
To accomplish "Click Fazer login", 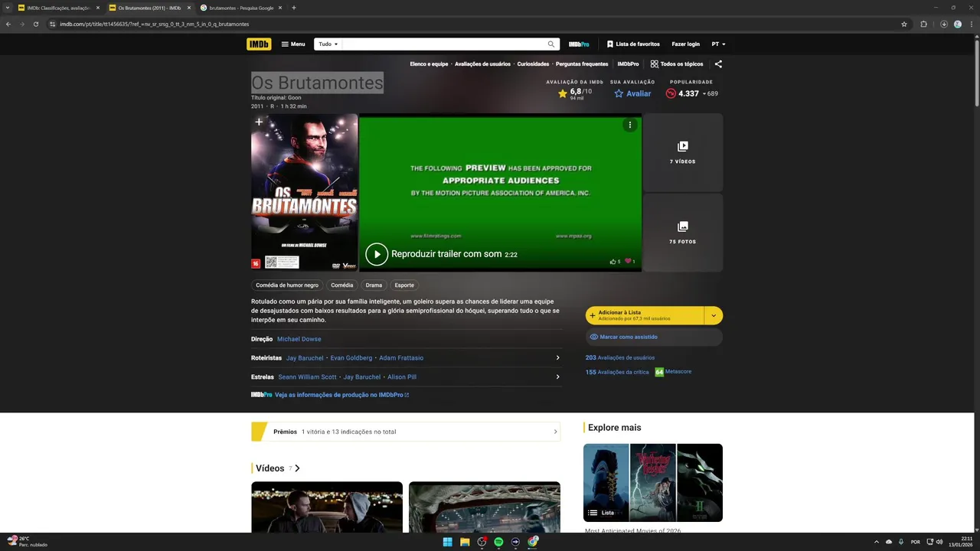I will tap(686, 44).
